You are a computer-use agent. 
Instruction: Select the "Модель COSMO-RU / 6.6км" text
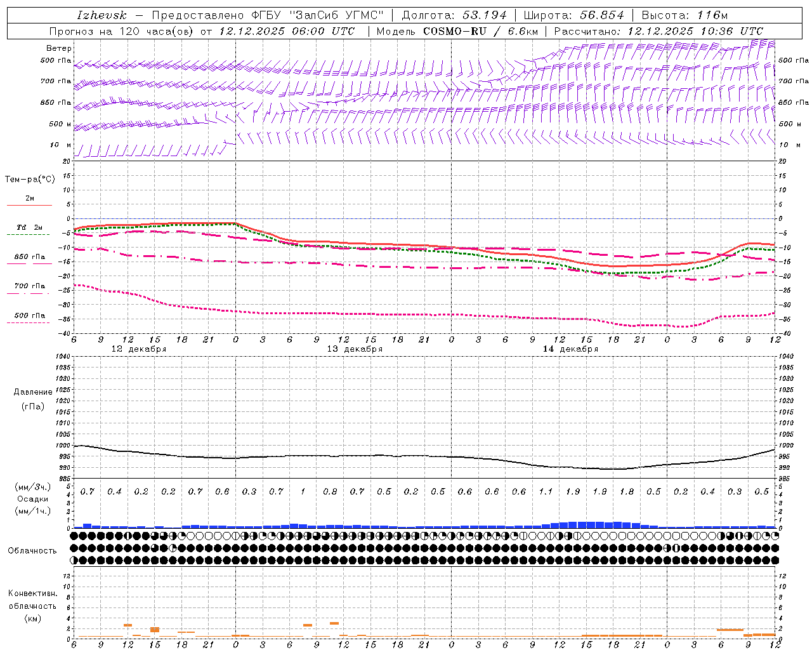[x=457, y=31]
